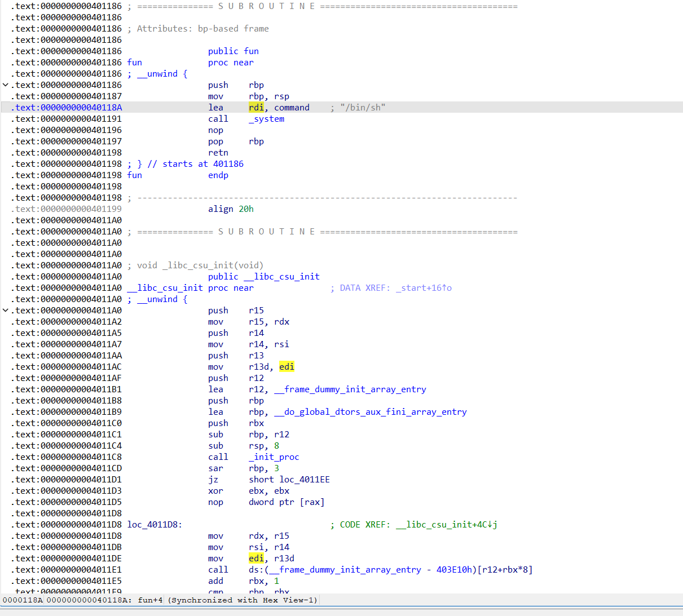Select pop rbp instruction

(x=236, y=141)
